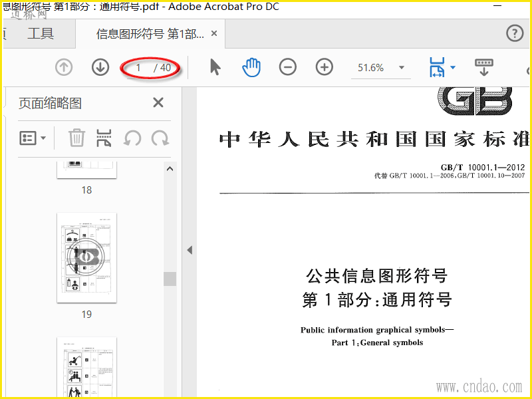Image resolution: width=532 pixels, height=399 pixels.
Task: Open the Help question mark icon
Action: pyautogui.click(x=515, y=33)
